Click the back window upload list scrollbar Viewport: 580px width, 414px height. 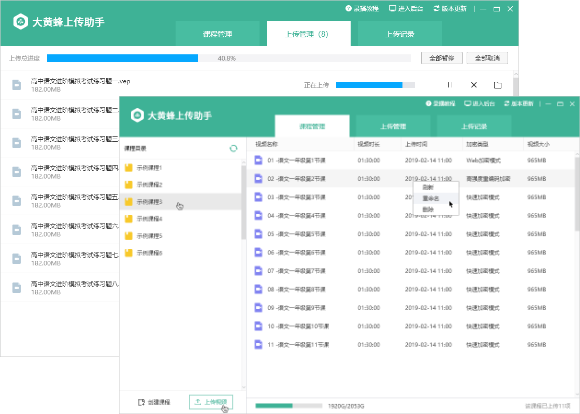point(516,87)
